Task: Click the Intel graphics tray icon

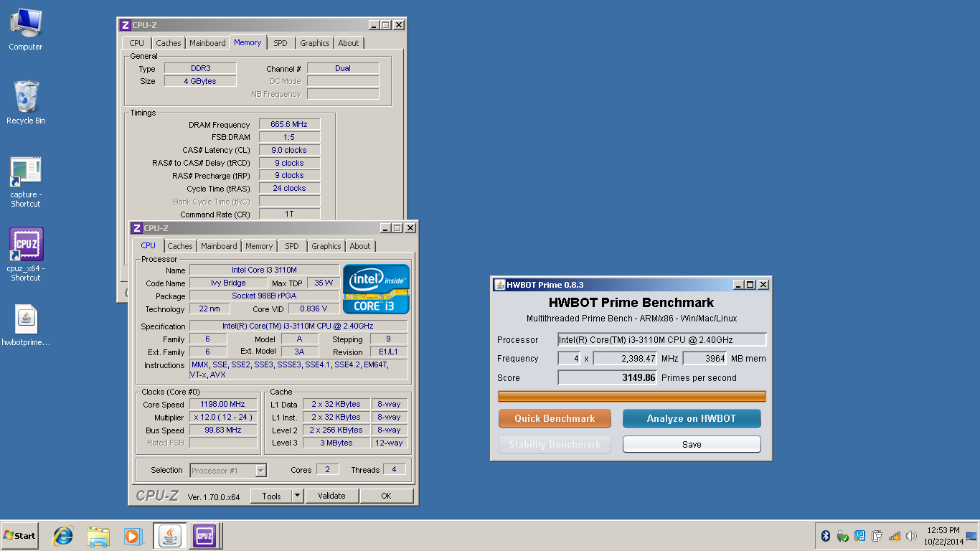Action: coord(859,536)
